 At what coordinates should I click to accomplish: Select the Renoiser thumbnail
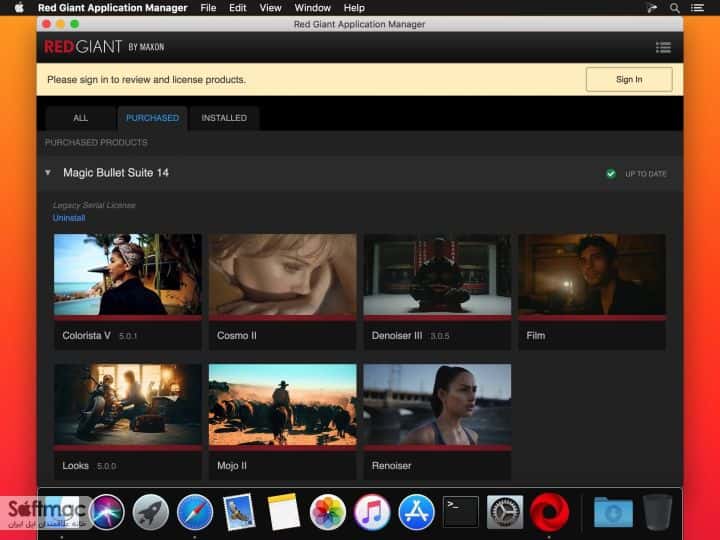437,405
